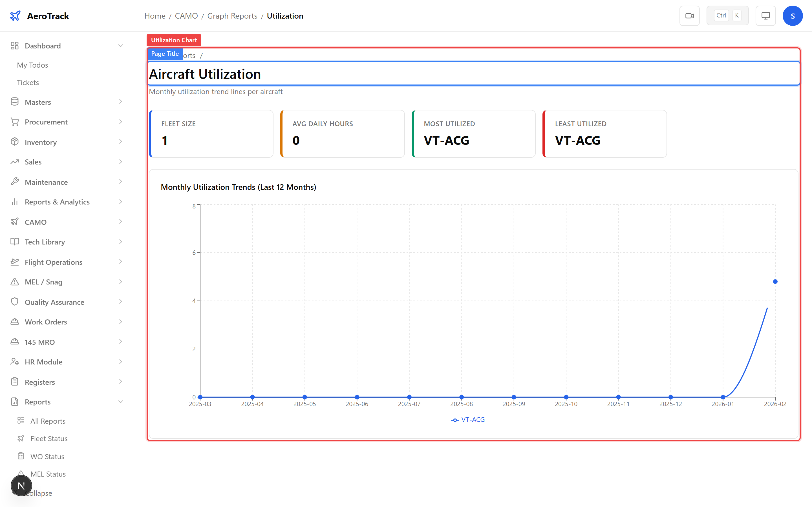The height and width of the screenshot is (507, 812).
Task: Click the Tech Library book icon
Action: pos(14,242)
